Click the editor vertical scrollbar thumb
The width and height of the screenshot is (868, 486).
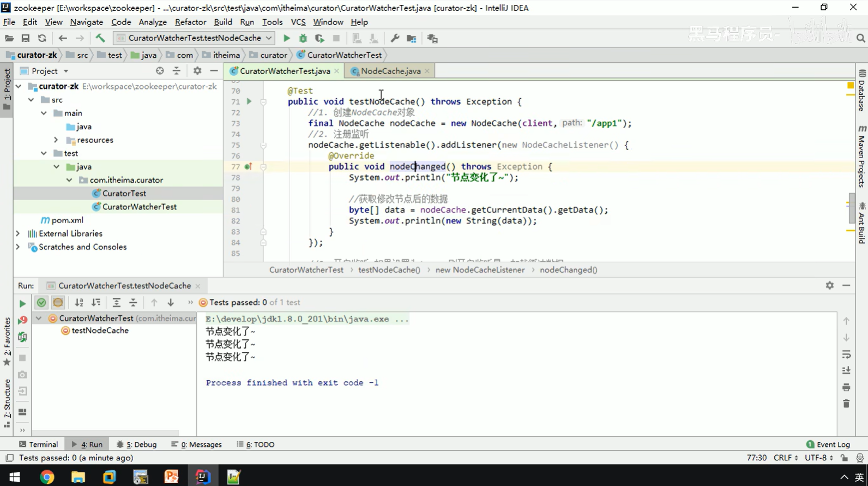pyautogui.click(x=852, y=208)
